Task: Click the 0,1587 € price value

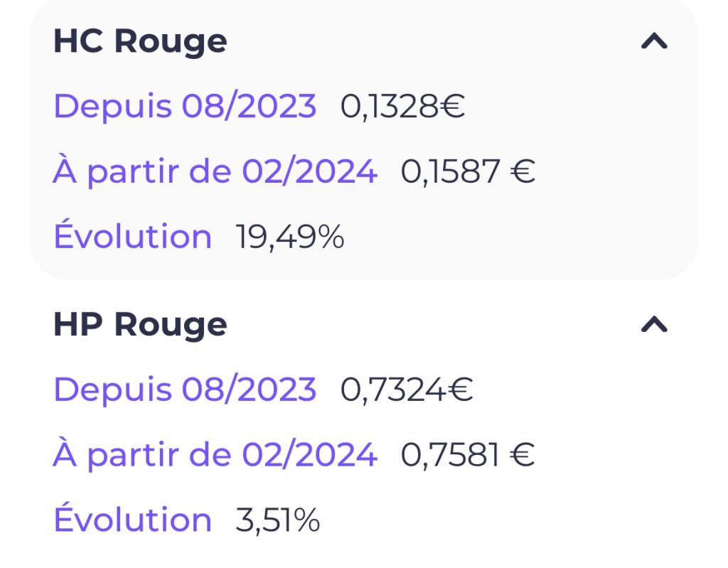Action: click(x=468, y=171)
